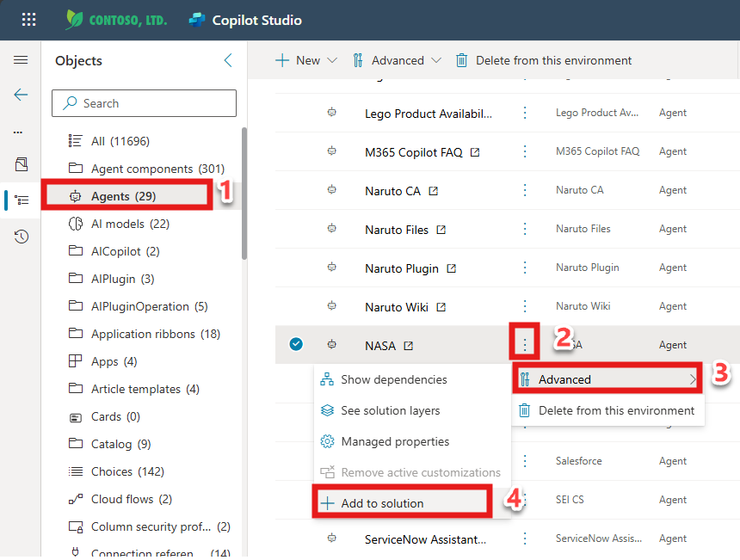
Task: Open more options for the Salesforce row
Action: [x=525, y=461]
